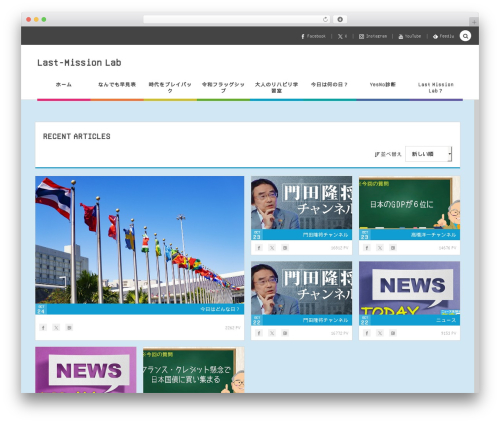Open the blue NEWS TODAY thumbnail
The width and height of the screenshot is (500, 423).
click(x=409, y=288)
